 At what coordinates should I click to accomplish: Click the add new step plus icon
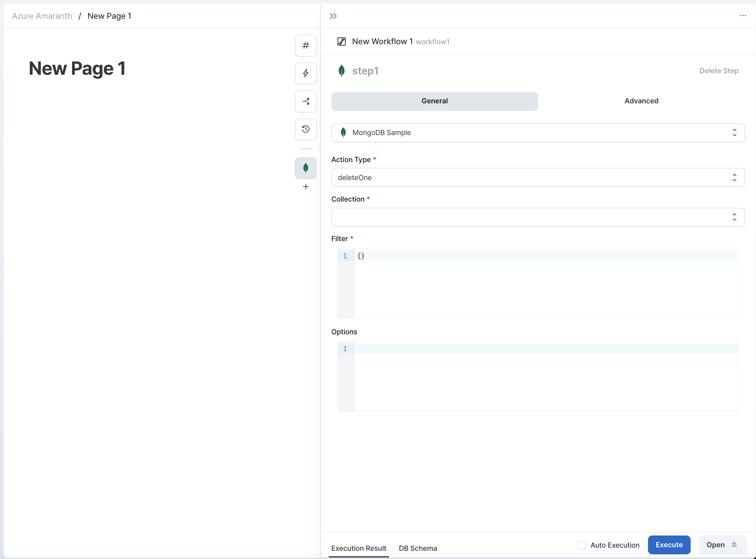pyautogui.click(x=306, y=187)
